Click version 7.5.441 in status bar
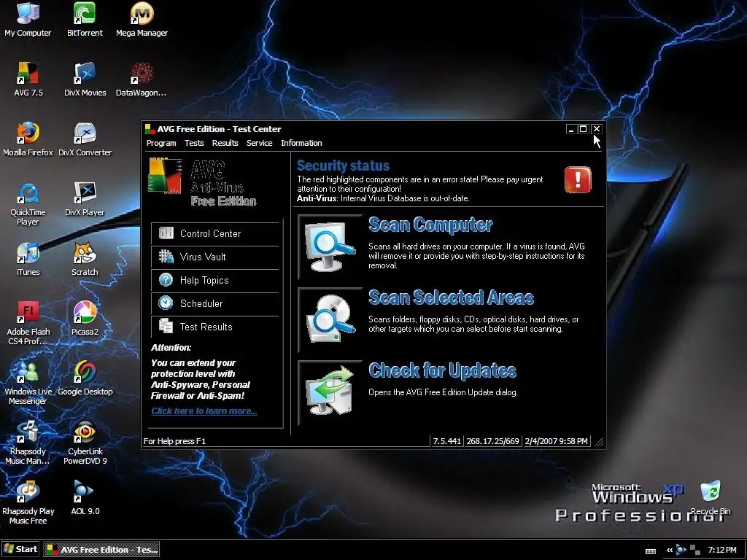This screenshot has height=560, width=747. [447, 441]
